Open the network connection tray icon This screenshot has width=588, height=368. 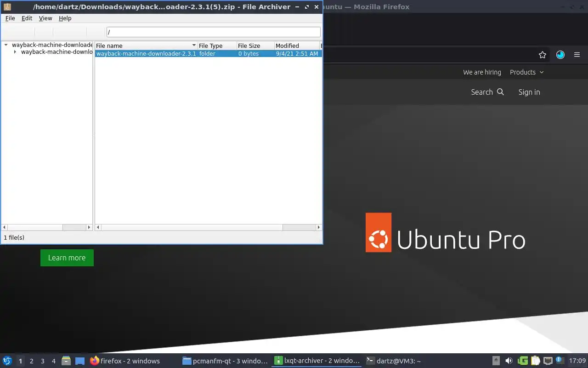548,361
